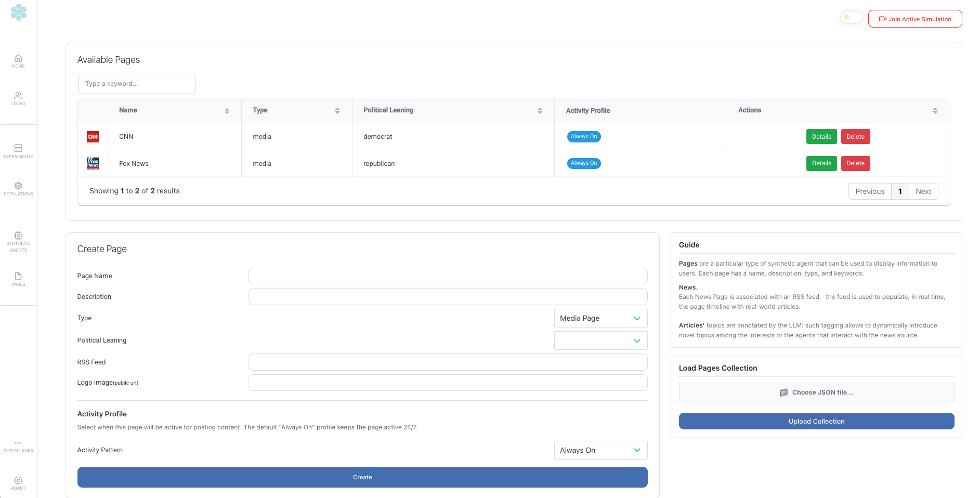
Task: Click the keyword search input field
Action: coord(137,84)
